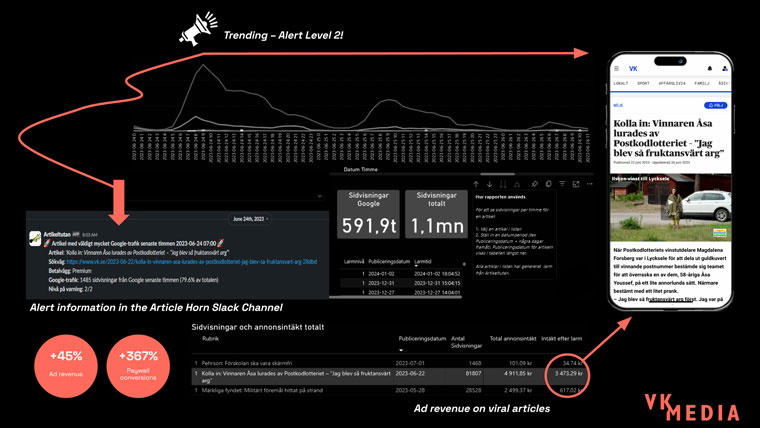The height and width of the screenshot is (428, 760).
Task: Click Larmnivå column header
Action: pyautogui.click(x=354, y=262)
